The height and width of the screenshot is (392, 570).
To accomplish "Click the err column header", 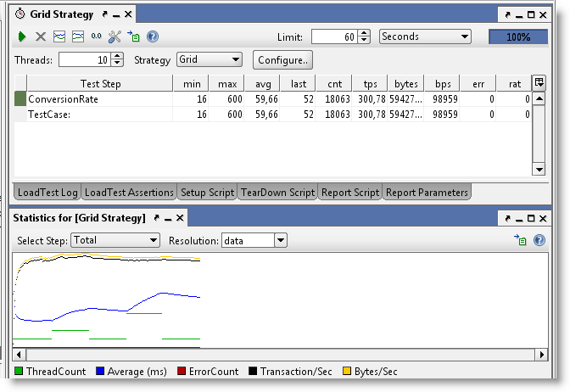I will tap(478, 84).
